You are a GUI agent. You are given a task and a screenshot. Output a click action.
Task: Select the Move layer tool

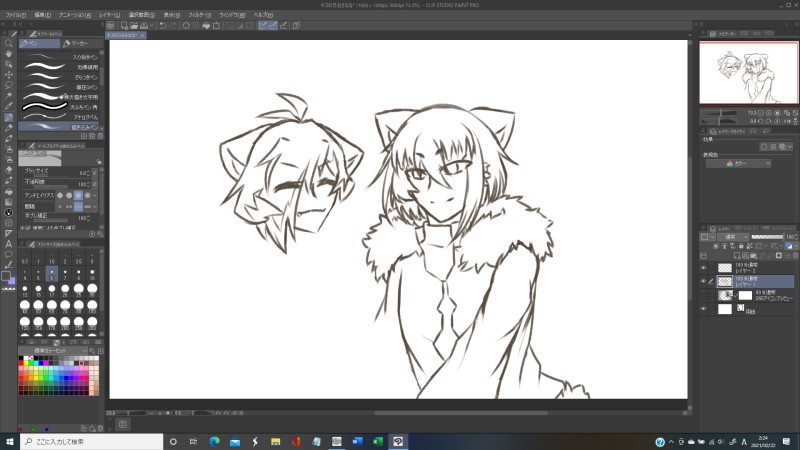pyautogui.click(x=8, y=74)
